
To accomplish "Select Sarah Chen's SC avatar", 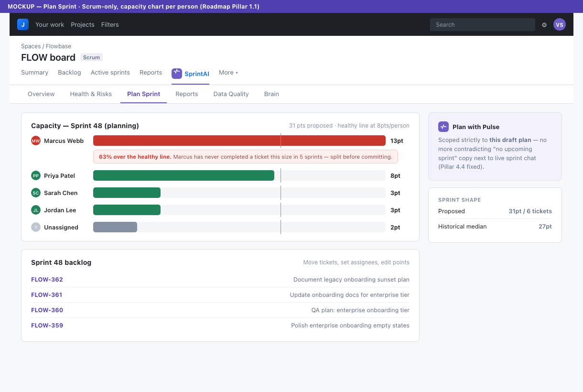I will (36, 193).
